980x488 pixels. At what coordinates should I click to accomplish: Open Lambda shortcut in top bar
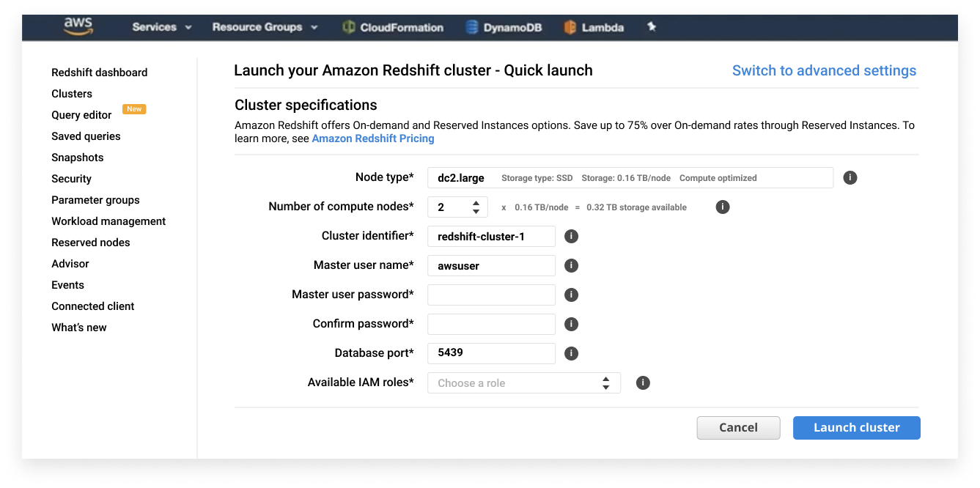tap(594, 28)
